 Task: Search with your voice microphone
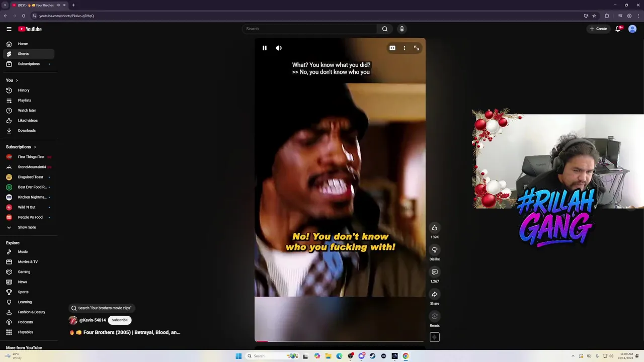[402, 29]
